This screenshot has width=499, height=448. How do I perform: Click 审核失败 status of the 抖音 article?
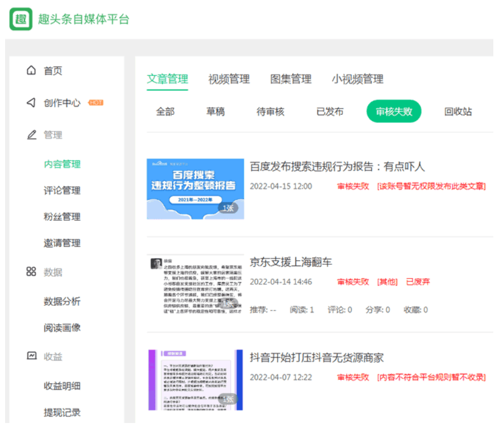[x=353, y=378]
